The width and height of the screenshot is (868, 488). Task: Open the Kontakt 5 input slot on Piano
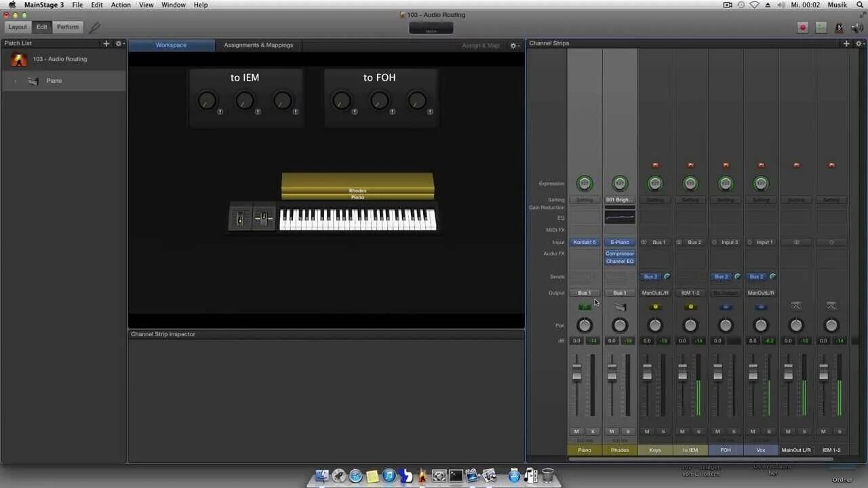tap(585, 242)
